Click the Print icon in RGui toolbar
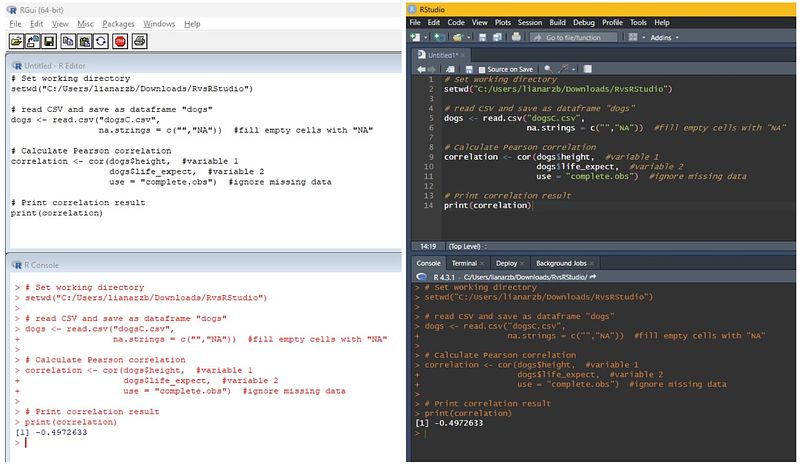Screen dimensions: 800x465 (x=140, y=41)
